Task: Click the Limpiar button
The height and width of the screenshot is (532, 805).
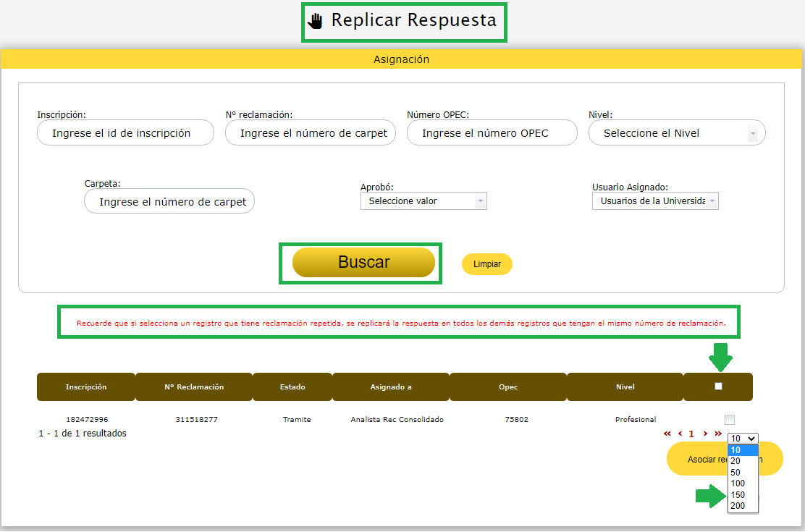Action: point(487,264)
